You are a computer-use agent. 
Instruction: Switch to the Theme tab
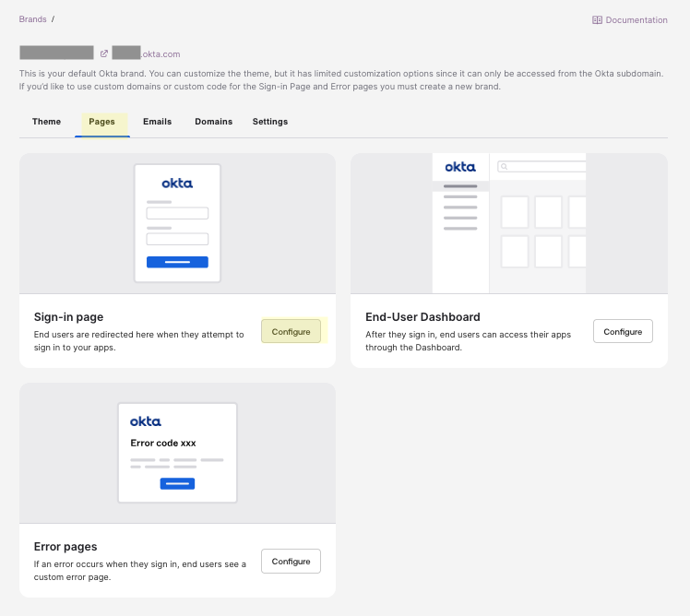[x=46, y=122]
